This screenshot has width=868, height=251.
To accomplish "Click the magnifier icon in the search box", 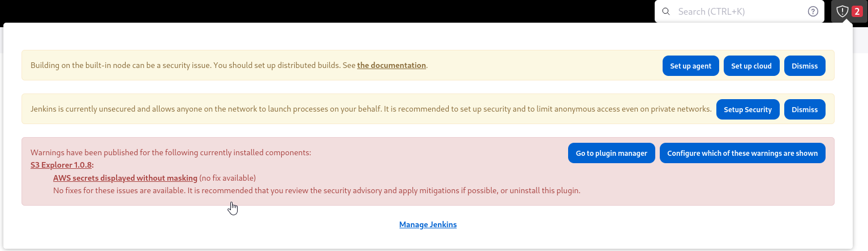I will click(666, 11).
